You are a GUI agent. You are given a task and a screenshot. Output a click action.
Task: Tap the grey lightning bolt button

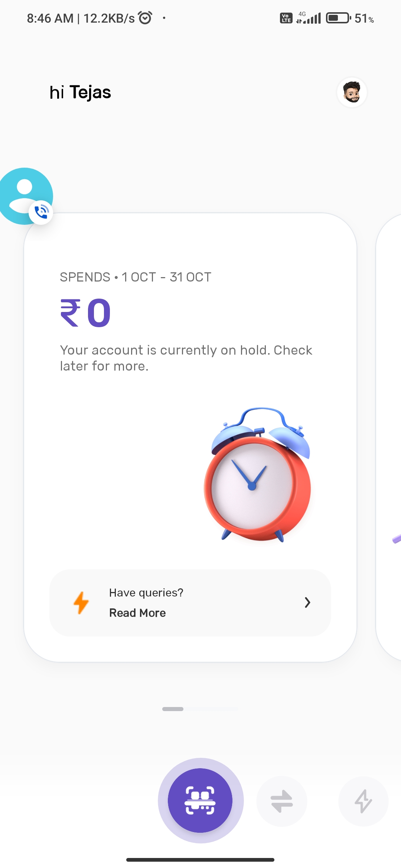coord(363,801)
